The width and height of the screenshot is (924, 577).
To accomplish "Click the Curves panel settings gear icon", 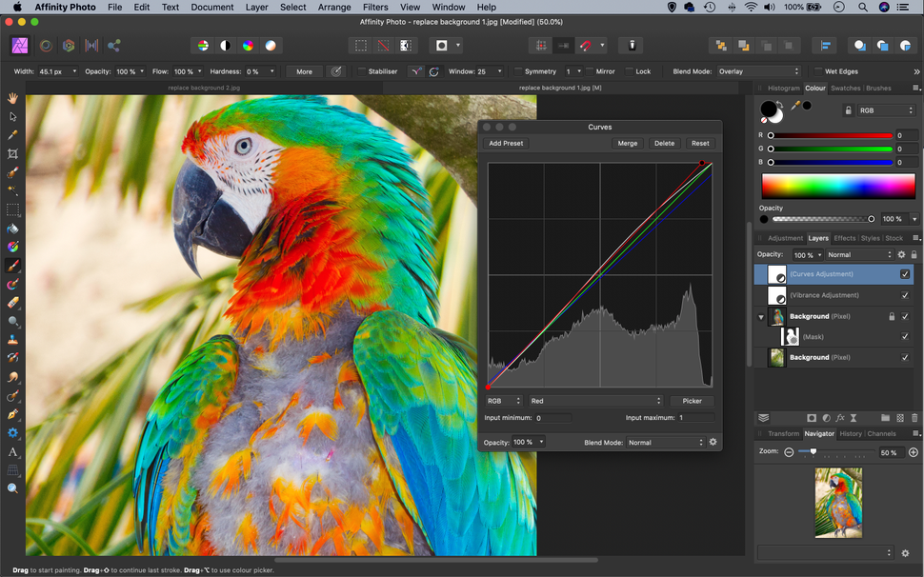I will [713, 442].
